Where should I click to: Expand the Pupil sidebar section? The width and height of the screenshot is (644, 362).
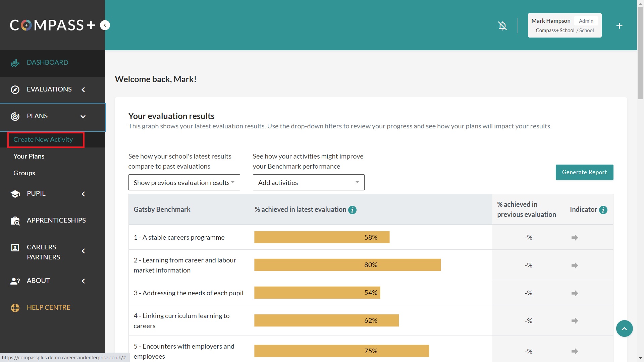pyautogui.click(x=36, y=194)
